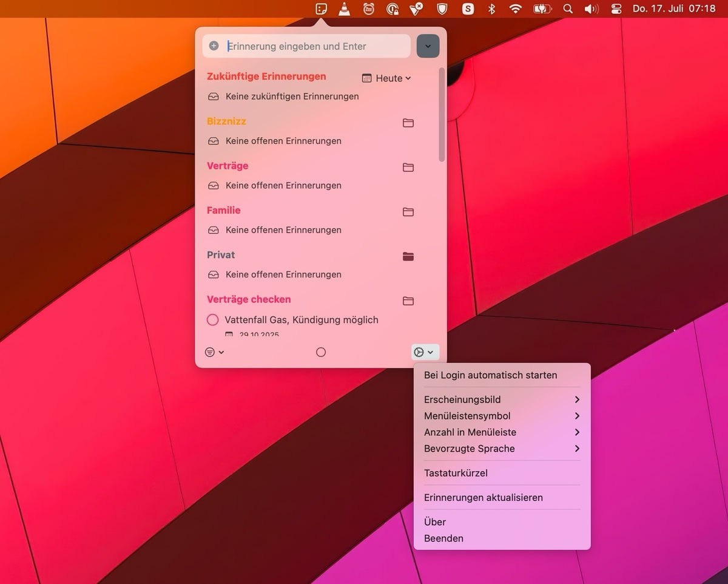
Task: Open the VLC cone icon in menu bar
Action: pyautogui.click(x=344, y=9)
